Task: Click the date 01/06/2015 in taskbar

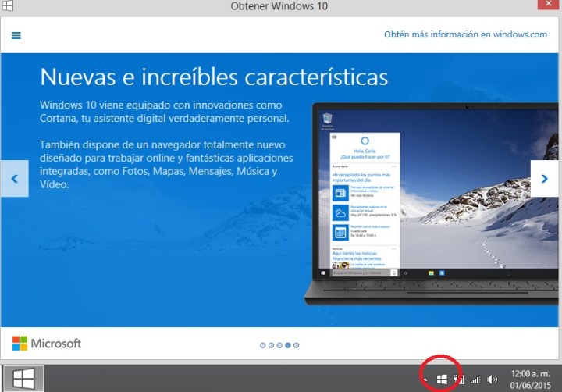Action: (531, 386)
